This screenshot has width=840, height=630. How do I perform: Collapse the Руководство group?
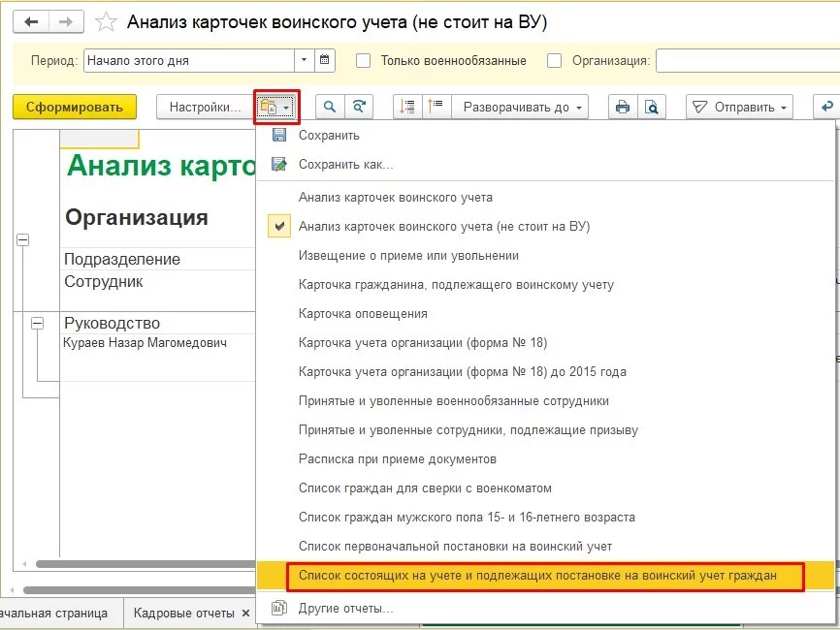click(37, 324)
